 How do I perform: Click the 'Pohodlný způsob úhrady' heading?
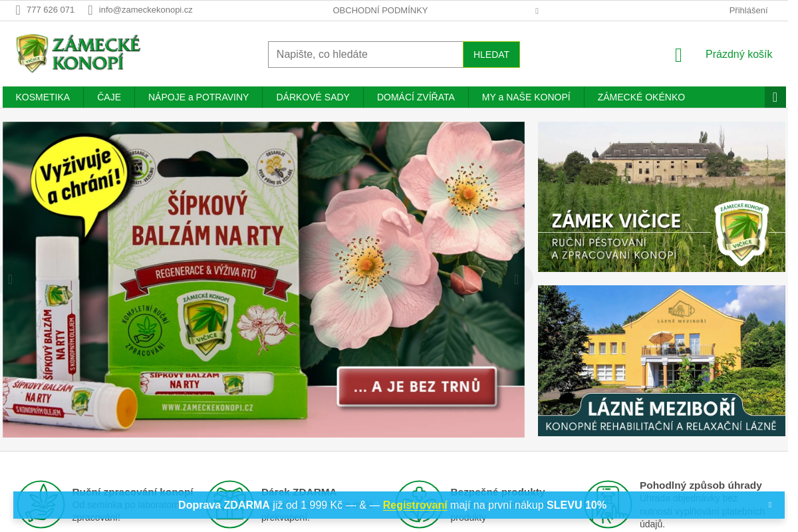[701, 485]
